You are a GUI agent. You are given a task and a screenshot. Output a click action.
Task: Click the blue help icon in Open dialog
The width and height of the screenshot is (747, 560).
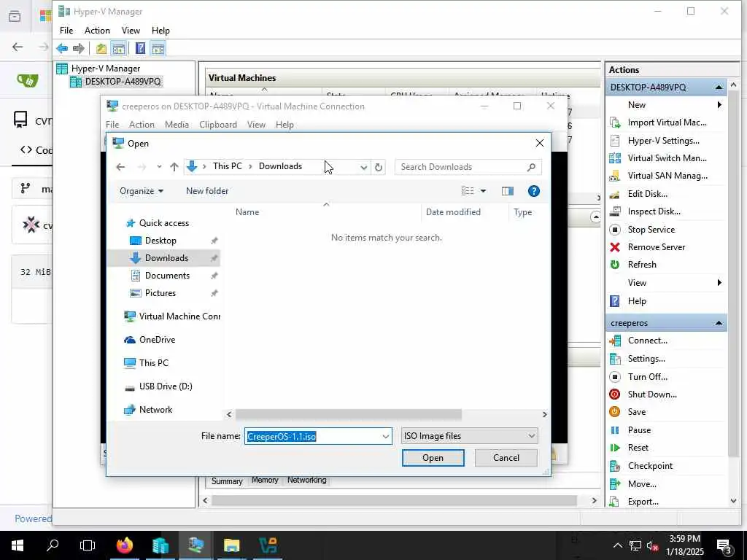[533, 191]
